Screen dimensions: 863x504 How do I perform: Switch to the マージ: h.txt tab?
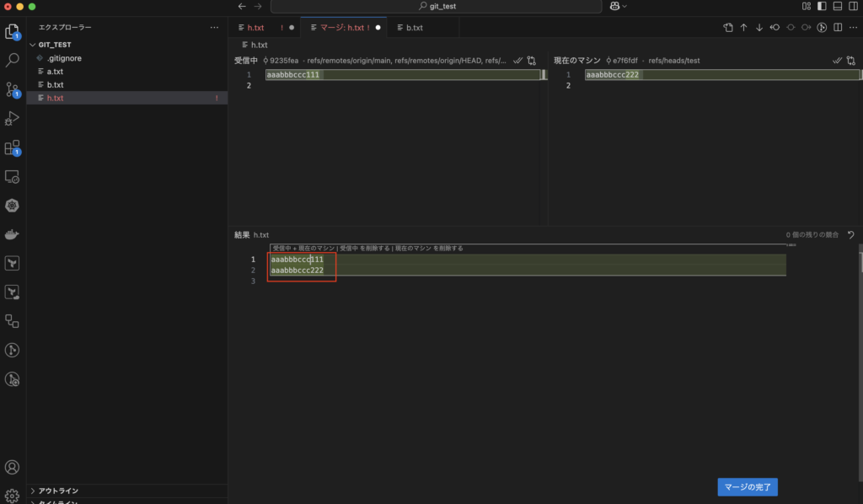click(x=344, y=28)
